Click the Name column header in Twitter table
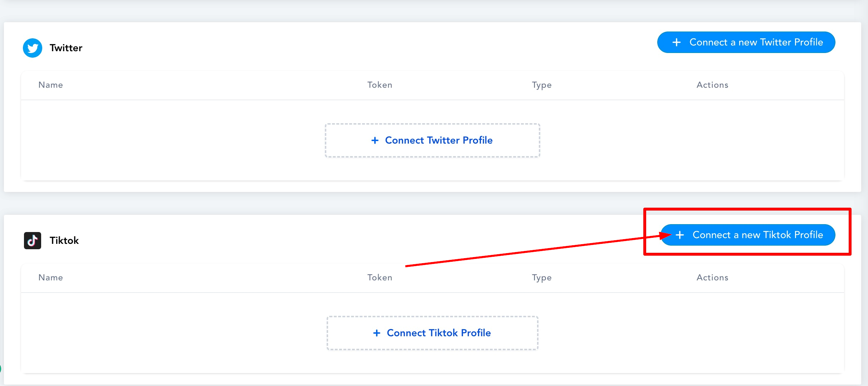868x386 pixels. [50, 85]
